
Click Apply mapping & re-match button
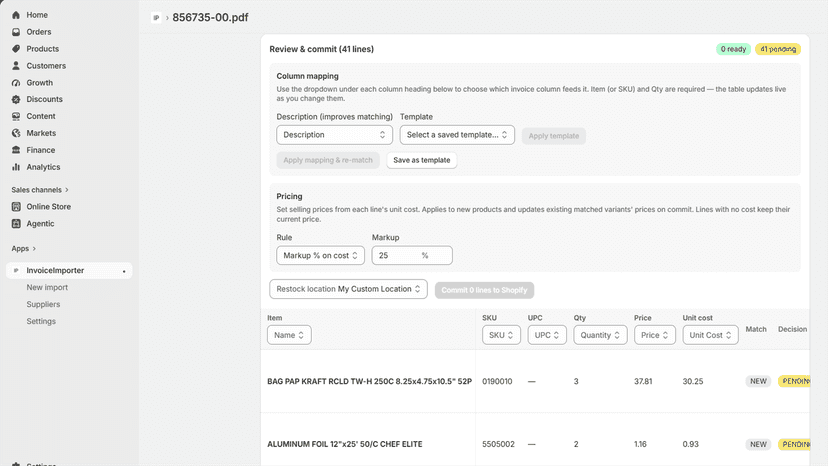tap(328, 160)
